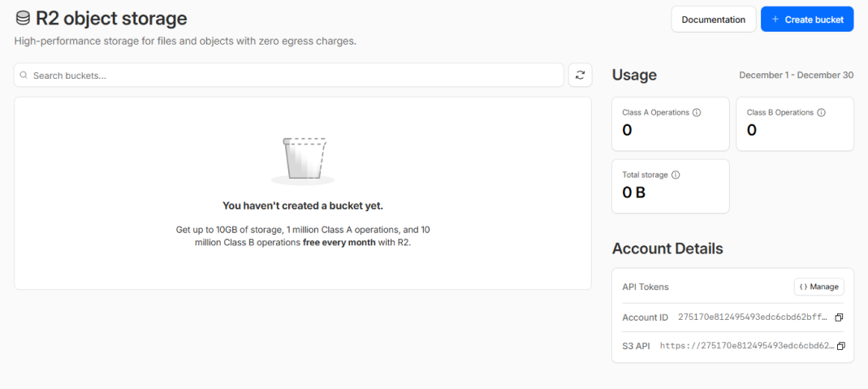Click the Class B Operations label
Screen dimensions: 868x389
click(x=780, y=112)
